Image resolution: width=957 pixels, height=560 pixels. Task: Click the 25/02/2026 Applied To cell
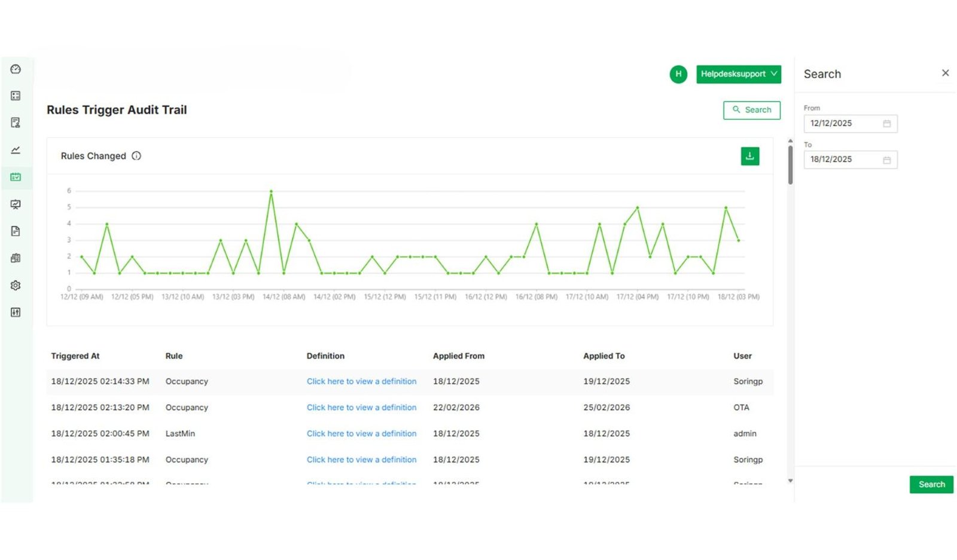pos(606,408)
